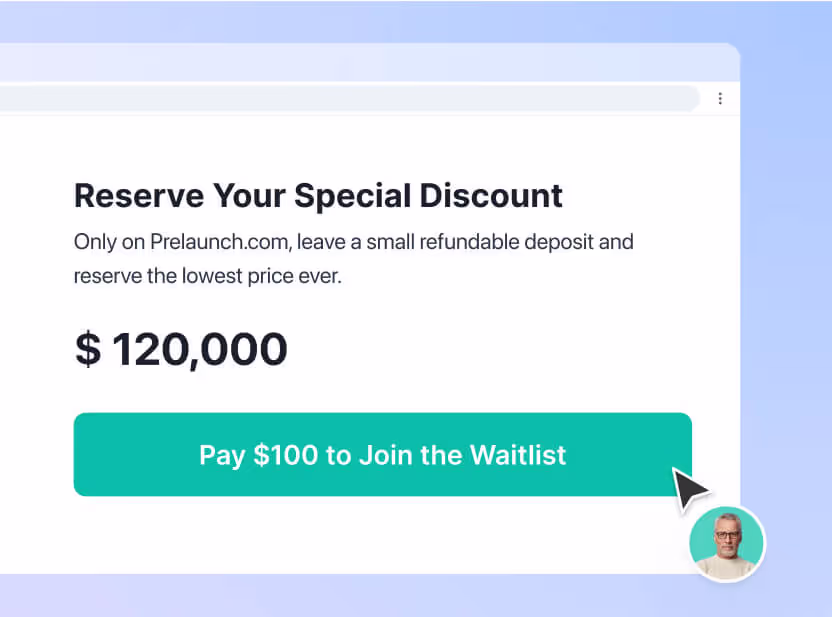Select the black cursor arrow graphic
The height and width of the screenshot is (617, 832).
coord(689,487)
